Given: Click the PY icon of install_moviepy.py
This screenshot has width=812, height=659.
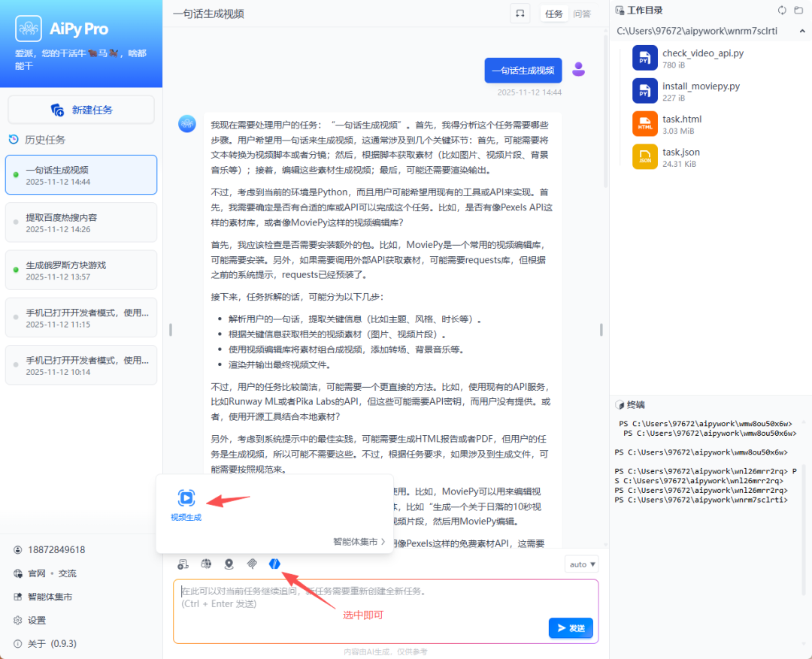Looking at the screenshot, I should (x=645, y=91).
